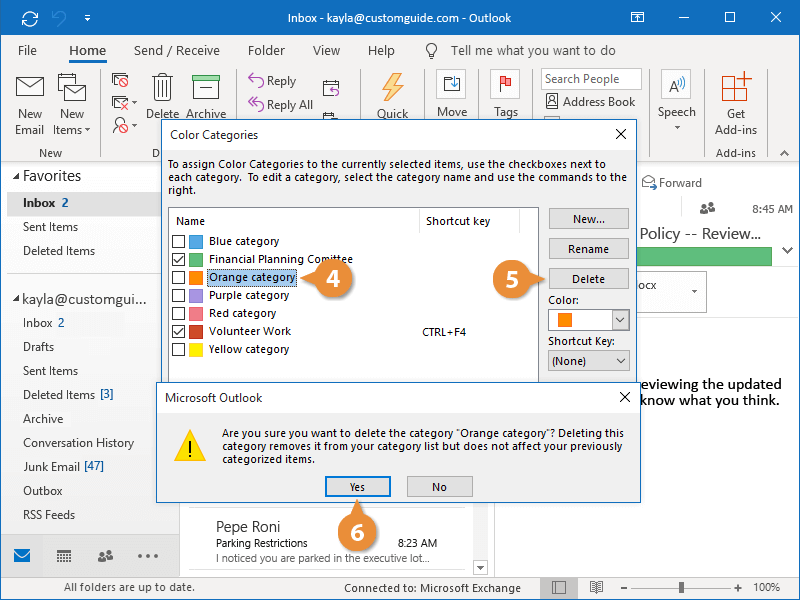Viewport: 800px width, 600px height.
Task: Open the Shortcut Key dropdown
Action: [589, 361]
